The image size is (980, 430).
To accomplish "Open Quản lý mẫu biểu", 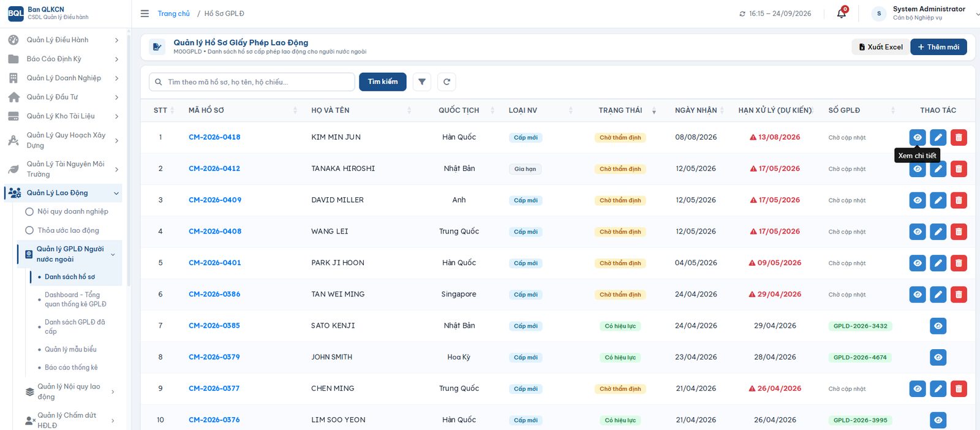I will [x=70, y=350].
